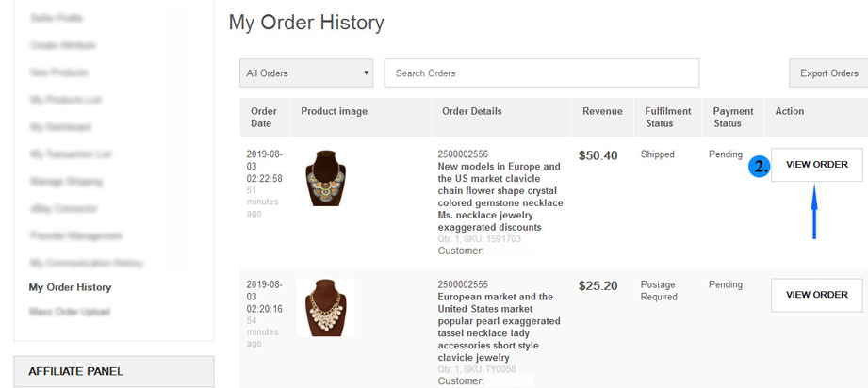Click the Order Details column header

(471, 111)
